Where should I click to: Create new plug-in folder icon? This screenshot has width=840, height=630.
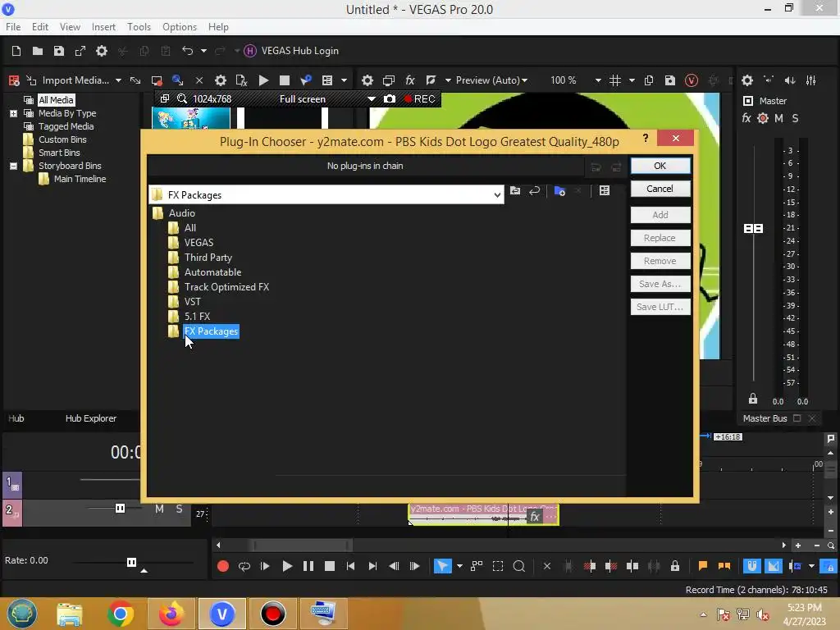[559, 190]
